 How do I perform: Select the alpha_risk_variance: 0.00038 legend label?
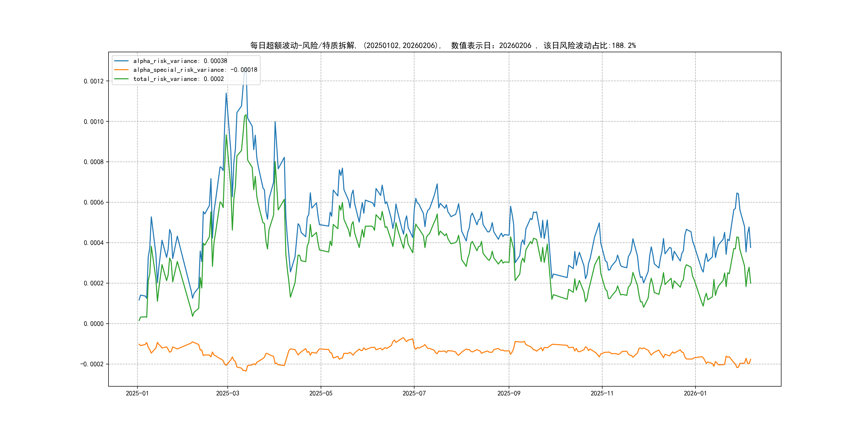pos(180,61)
